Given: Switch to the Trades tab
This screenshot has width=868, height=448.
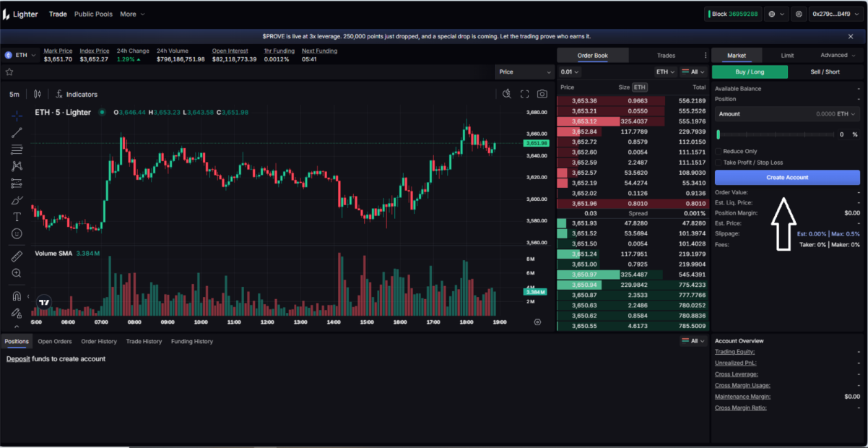Looking at the screenshot, I should coord(666,55).
